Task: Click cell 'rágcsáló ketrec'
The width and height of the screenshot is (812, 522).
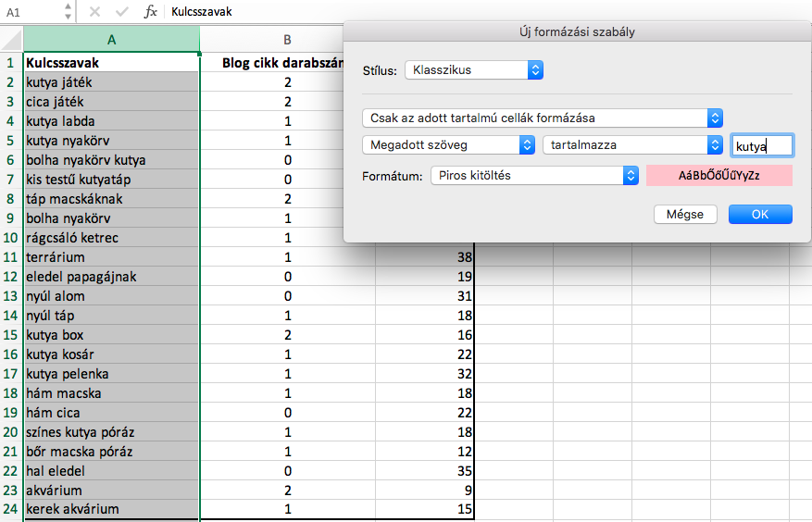Action: (x=111, y=238)
